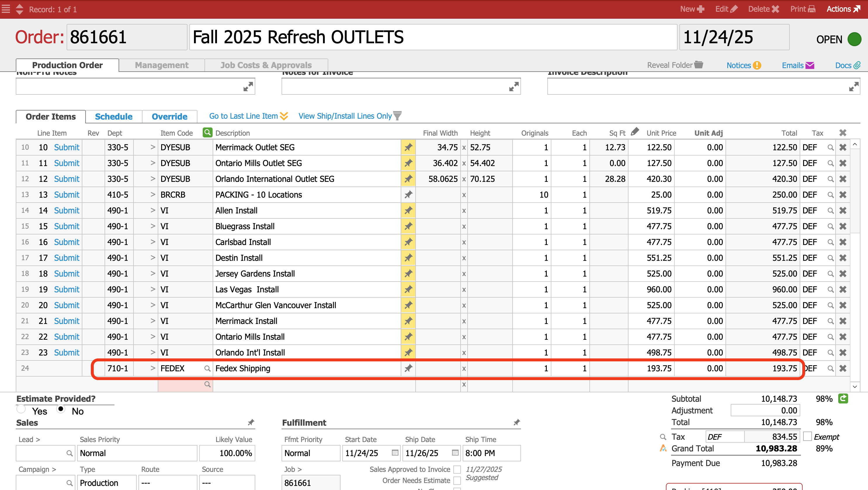
Task: Expand the Las Vegas Install item arrow
Action: (153, 289)
